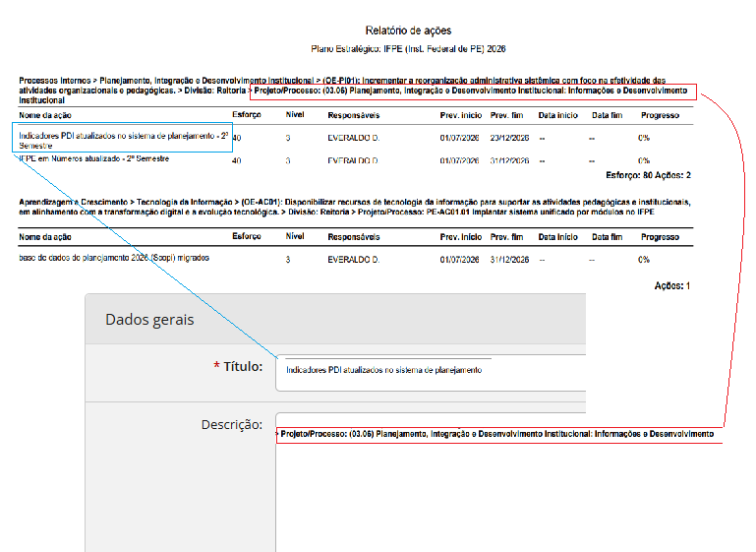
Task: Click Prev. fim 31/12/2026 in base de dados row
Action: pos(509,260)
